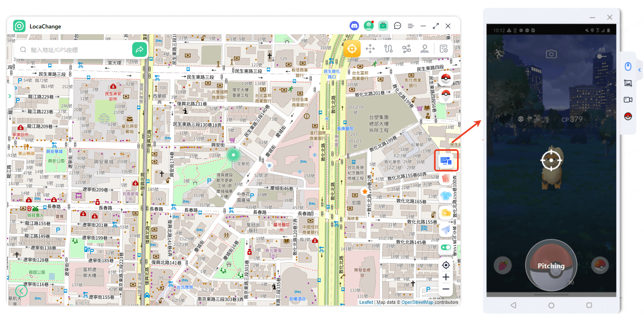This screenshot has width=644, height=324.
Task: Expand the left side panel chevron
Action: (x=10, y=96)
